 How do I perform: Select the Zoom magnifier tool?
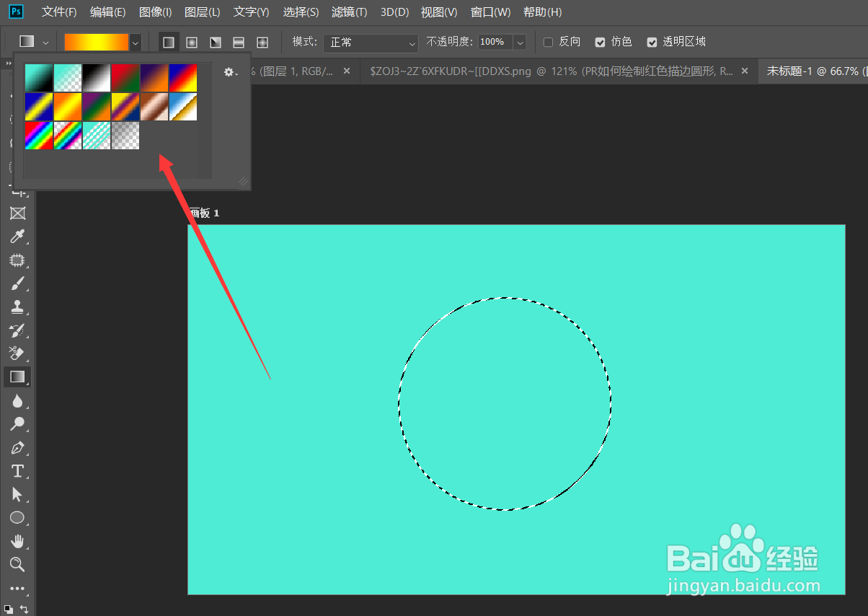[x=17, y=564]
